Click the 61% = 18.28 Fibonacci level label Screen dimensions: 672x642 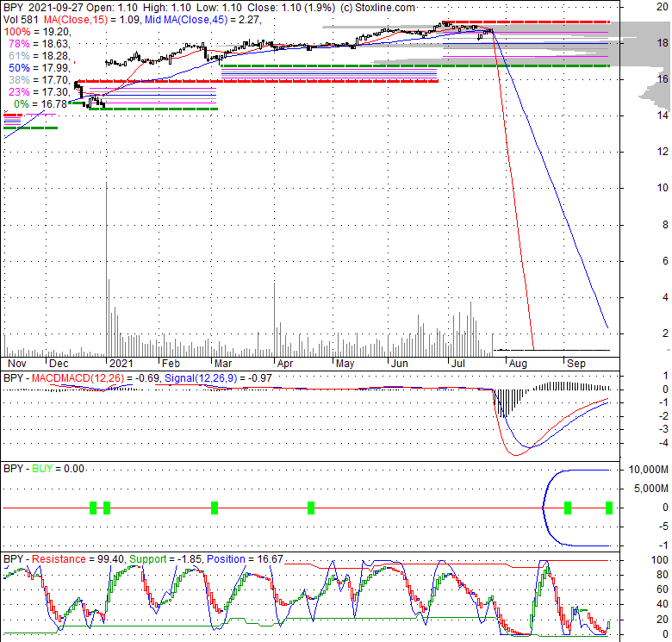pos(40,56)
